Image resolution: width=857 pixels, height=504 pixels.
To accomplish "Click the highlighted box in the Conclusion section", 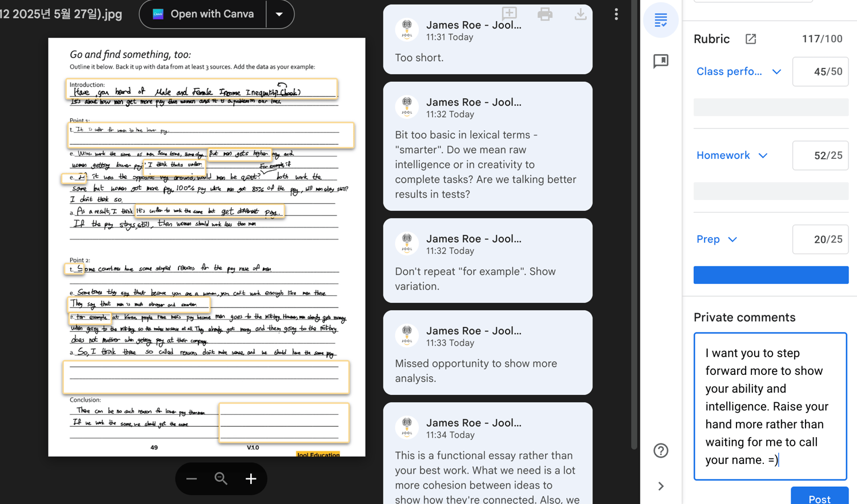I will tap(284, 423).
